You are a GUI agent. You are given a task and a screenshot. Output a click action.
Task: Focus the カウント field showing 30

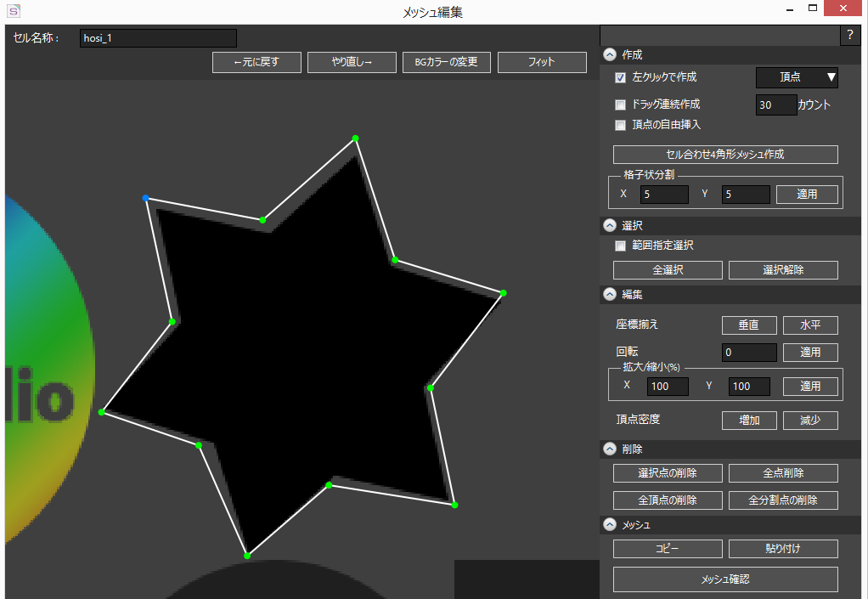(776, 105)
